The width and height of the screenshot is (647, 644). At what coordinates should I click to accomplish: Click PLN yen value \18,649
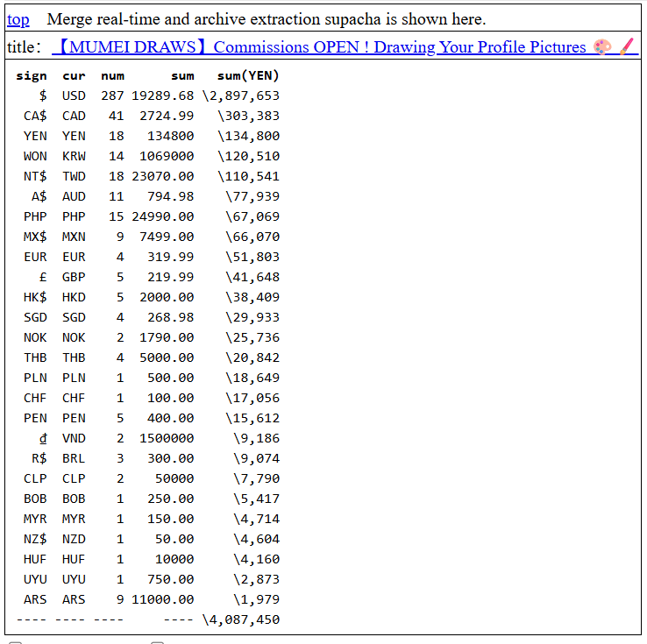point(252,378)
